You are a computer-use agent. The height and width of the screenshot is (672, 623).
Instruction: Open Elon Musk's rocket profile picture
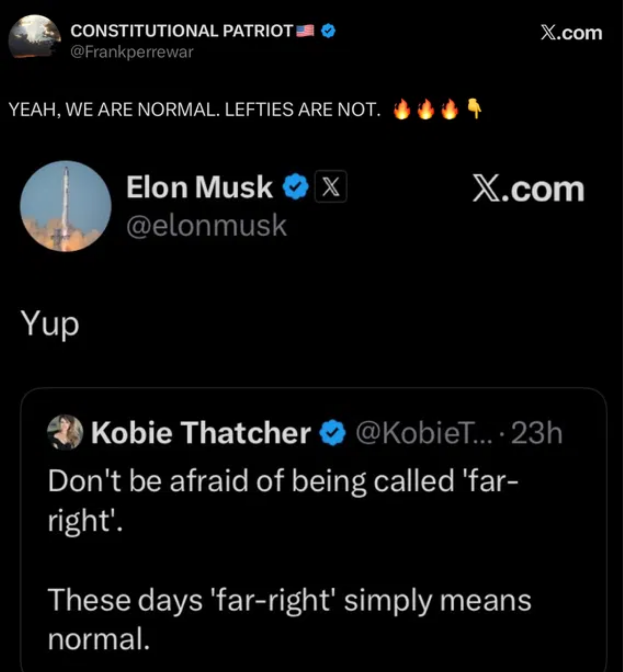click(x=66, y=206)
